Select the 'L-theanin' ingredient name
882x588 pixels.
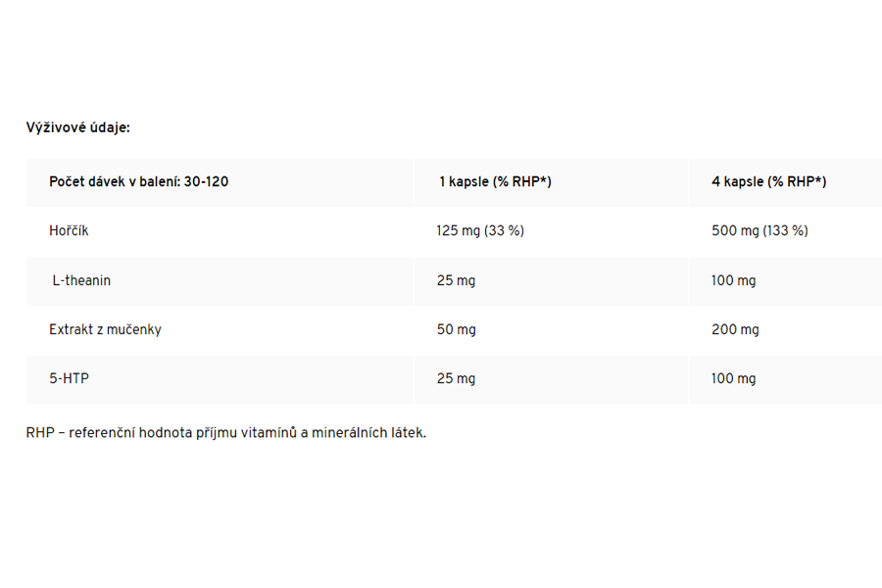[x=81, y=280]
